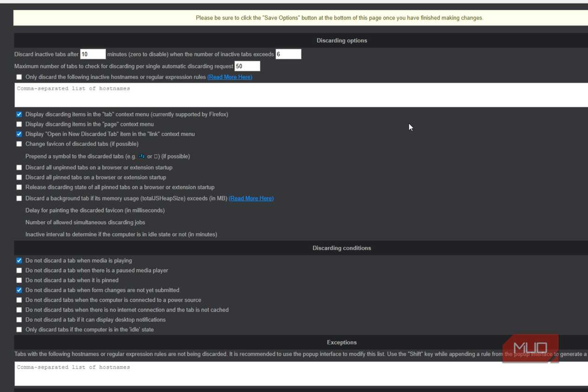The image size is (588, 392).
Task: Enable only discard tabs in idle state
Action: (19, 330)
